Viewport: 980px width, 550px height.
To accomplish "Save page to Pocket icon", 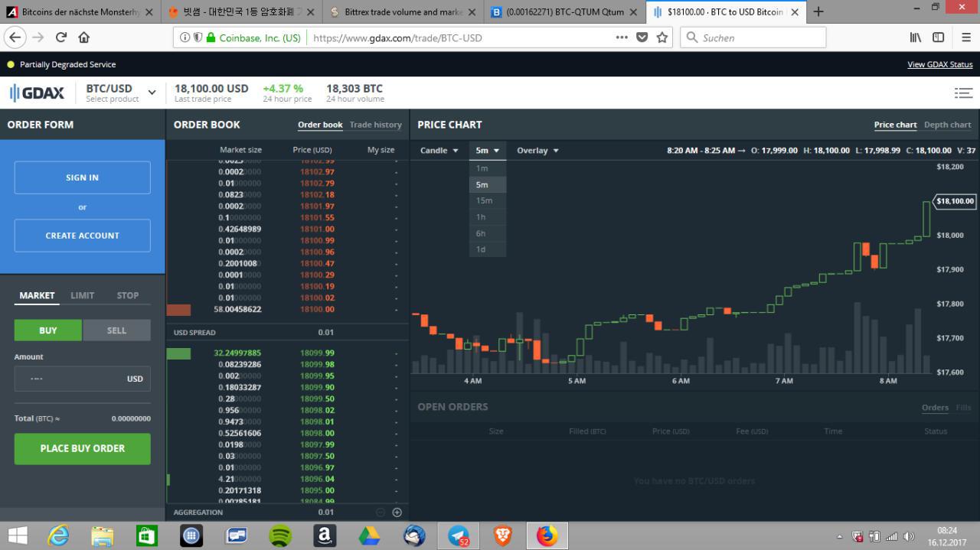I will (642, 37).
